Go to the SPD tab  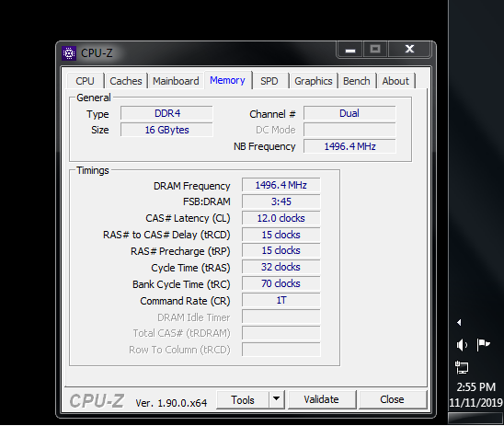(x=269, y=81)
